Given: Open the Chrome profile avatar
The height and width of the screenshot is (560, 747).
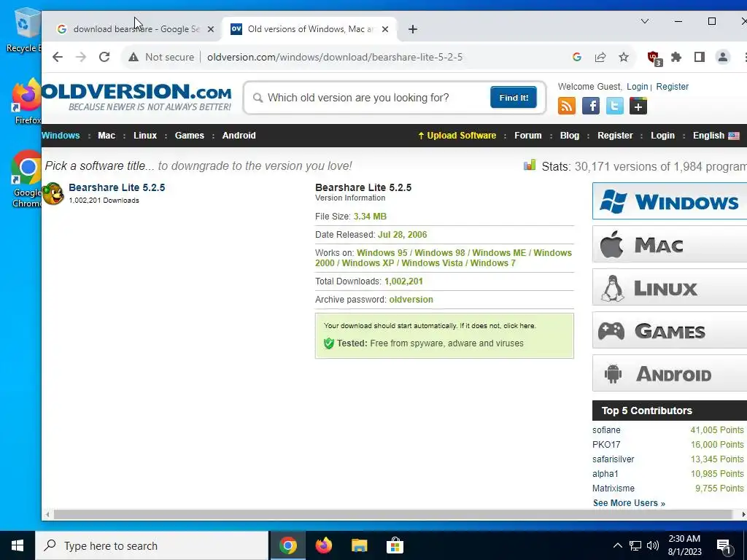Looking at the screenshot, I should (x=723, y=57).
